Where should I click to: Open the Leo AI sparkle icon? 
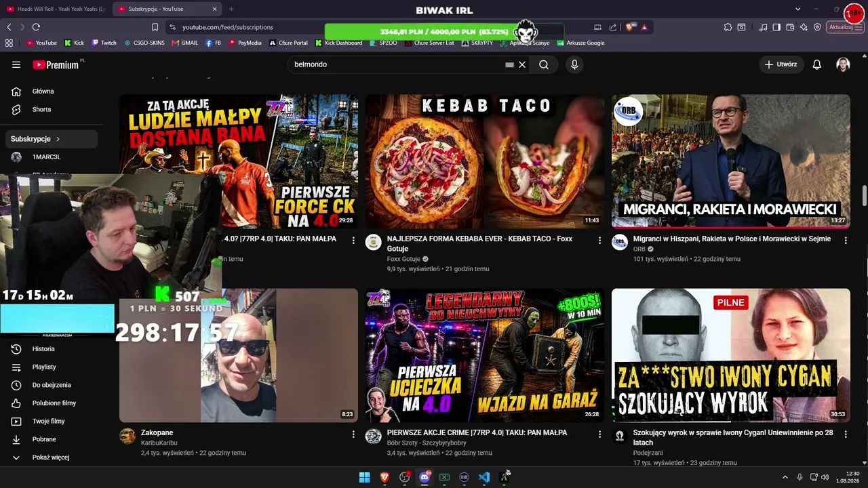[804, 27]
